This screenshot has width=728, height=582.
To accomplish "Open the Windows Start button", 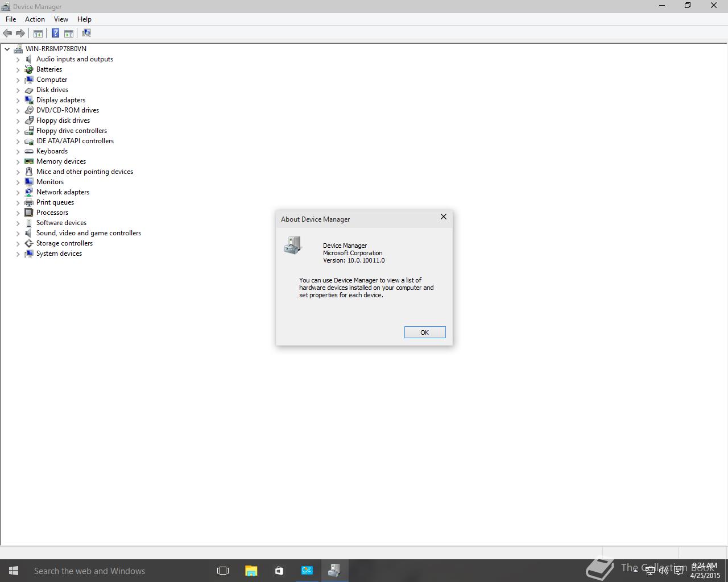I will coord(14,571).
